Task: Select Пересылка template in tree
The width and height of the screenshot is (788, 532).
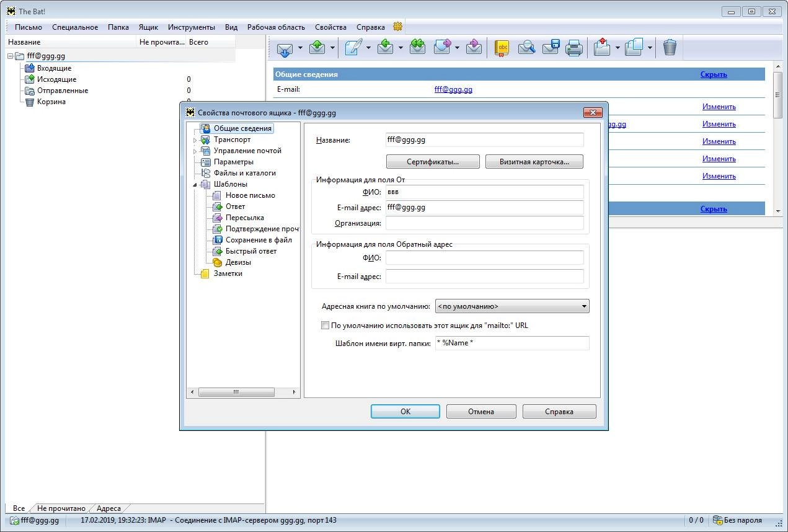Action: tap(244, 218)
